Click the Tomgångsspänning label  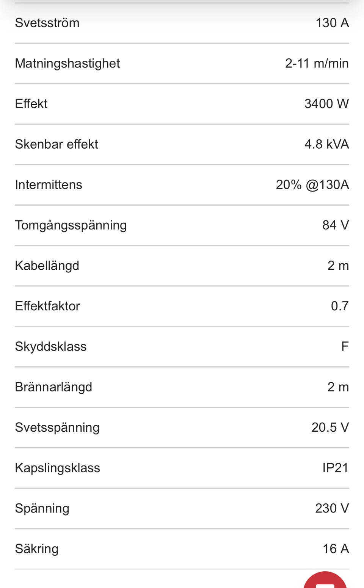click(x=71, y=225)
